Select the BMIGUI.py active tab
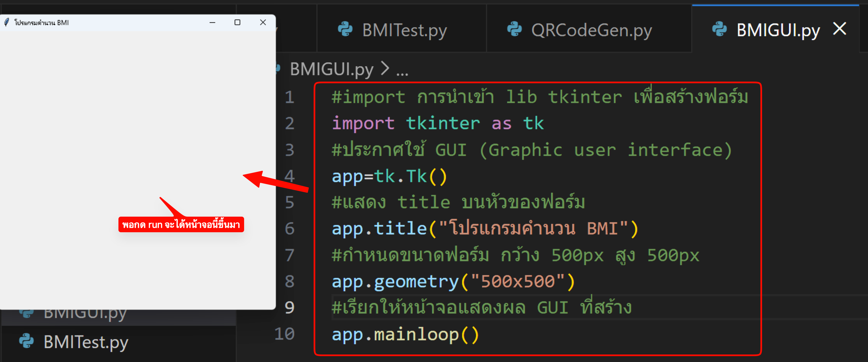Image resolution: width=868 pixels, height=362 pixels. pos(777,30)
